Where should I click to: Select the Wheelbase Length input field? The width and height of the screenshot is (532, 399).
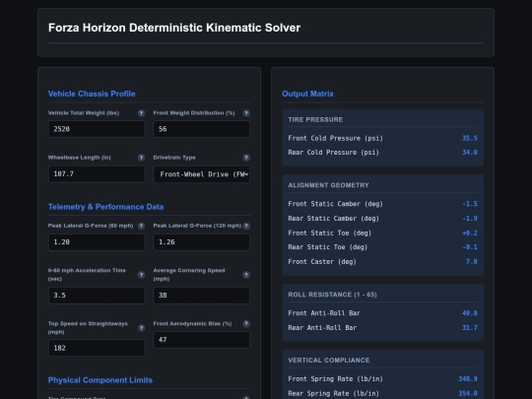97,174
